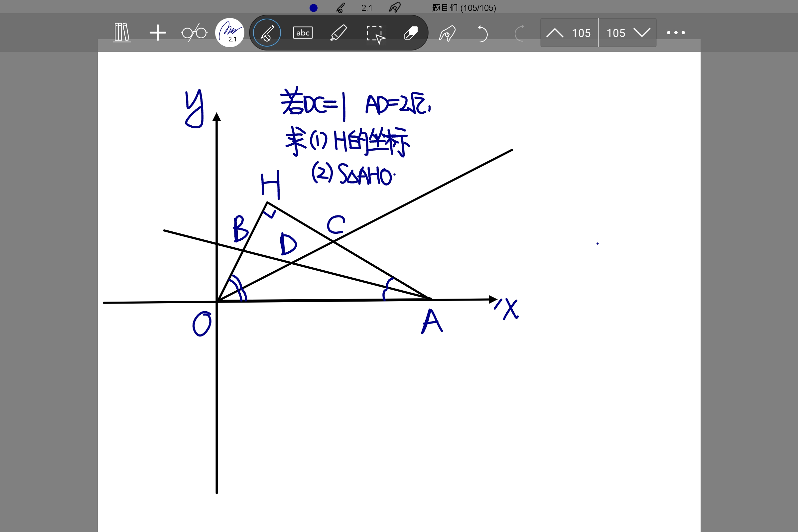Viewport: 798px width, 532px height.
Task: Select the highlighter marker tool
Action: coord(338,33)
